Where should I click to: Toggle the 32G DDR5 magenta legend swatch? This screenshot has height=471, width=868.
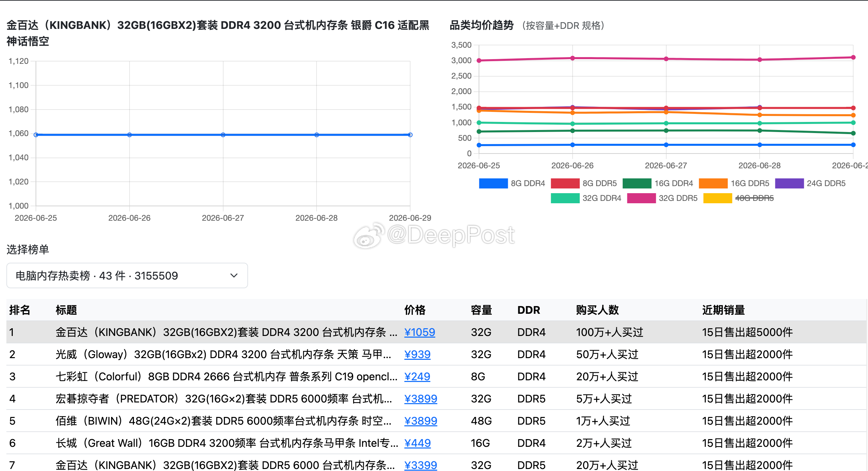[641, 198]
